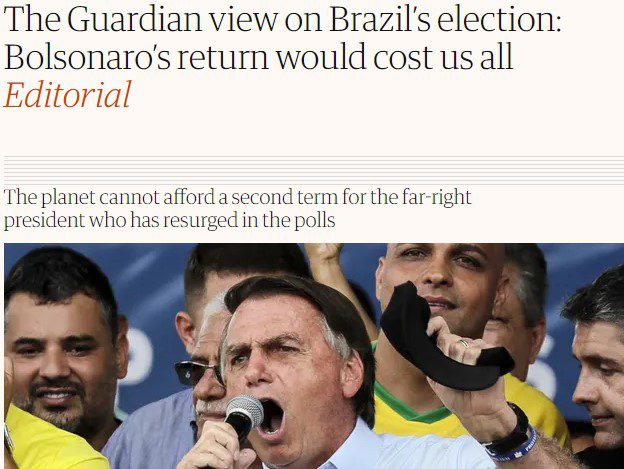Click the striped horizontal divider lines

point(314,171)
